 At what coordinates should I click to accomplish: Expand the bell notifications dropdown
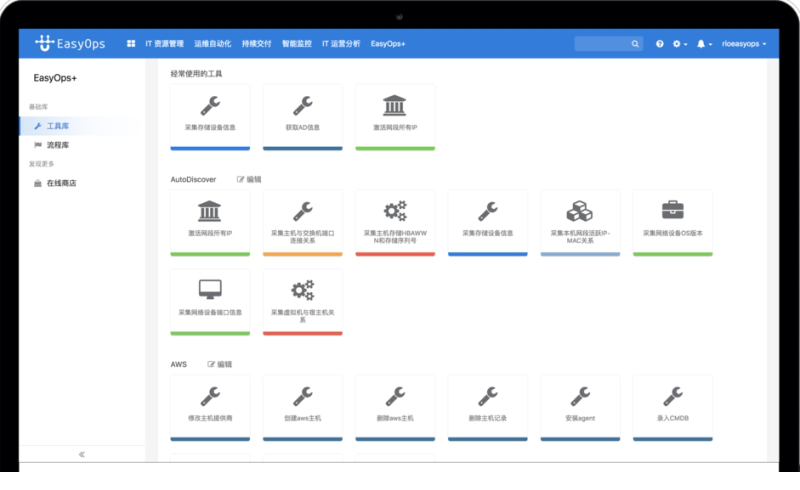coord(704,44)
